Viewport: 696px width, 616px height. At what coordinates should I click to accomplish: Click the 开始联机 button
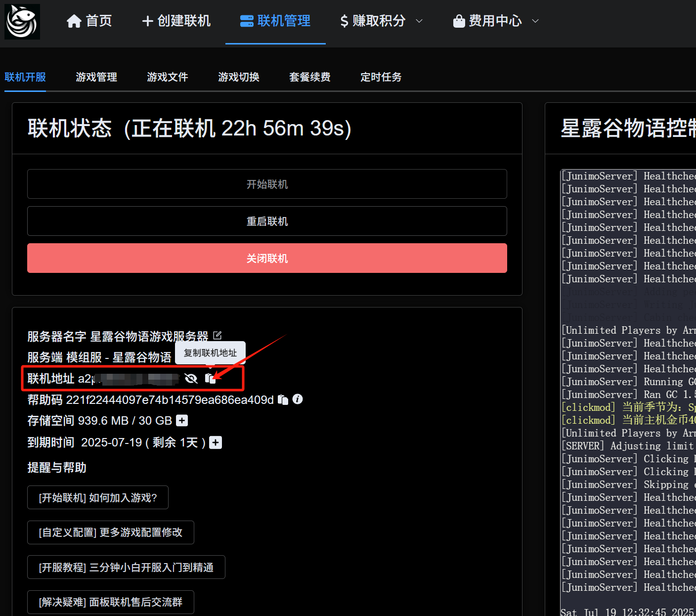(x=267, y=184)
